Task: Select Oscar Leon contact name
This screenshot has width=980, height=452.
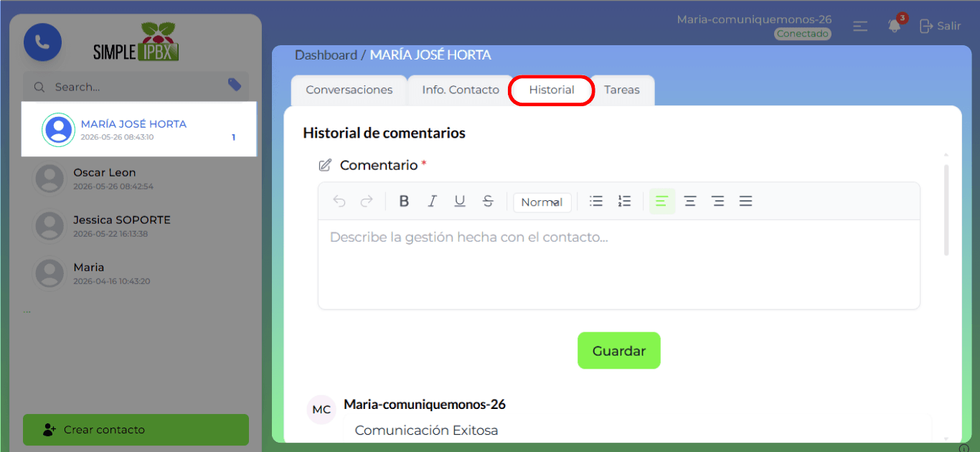Action: [x=105, y=173]
